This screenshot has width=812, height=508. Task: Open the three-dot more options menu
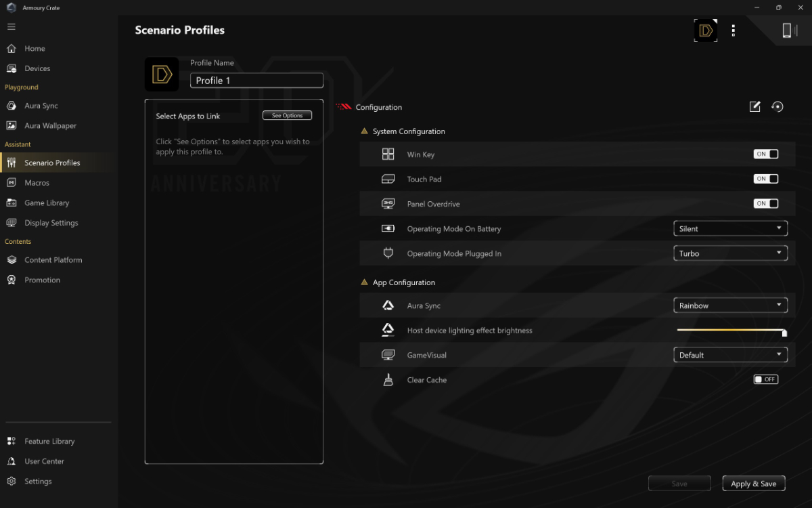pos(734,30)
